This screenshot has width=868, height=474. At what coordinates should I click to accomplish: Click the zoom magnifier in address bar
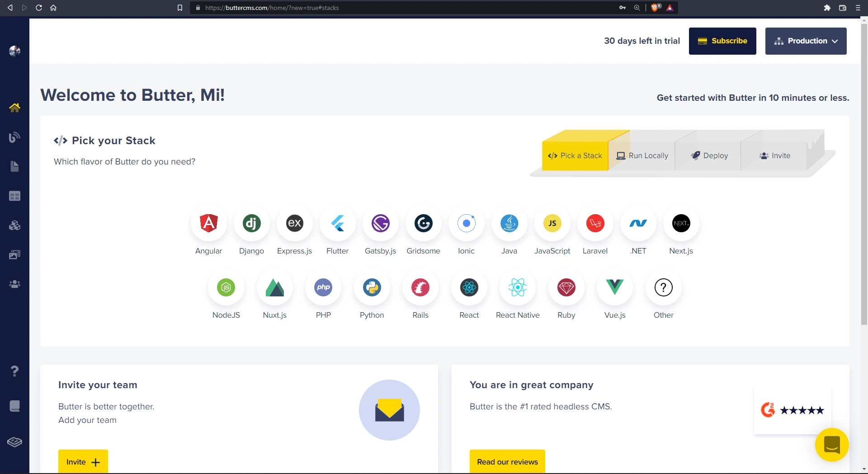(637, 8)
